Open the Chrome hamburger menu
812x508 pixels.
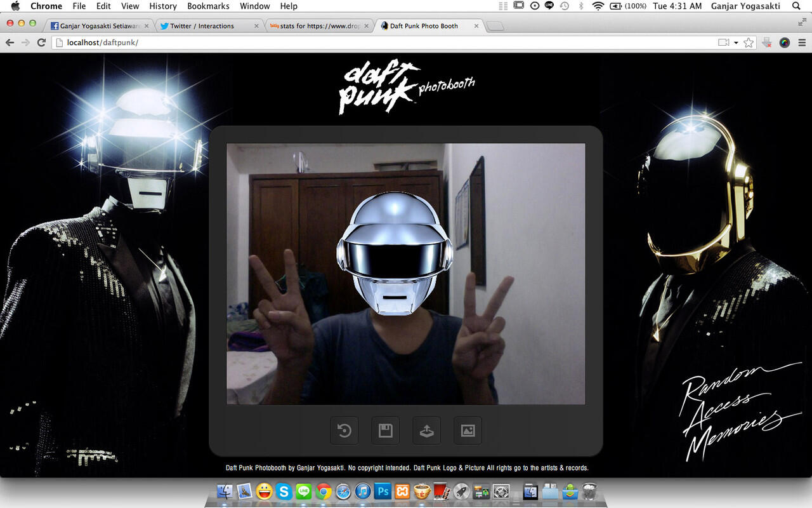point(802,43)
